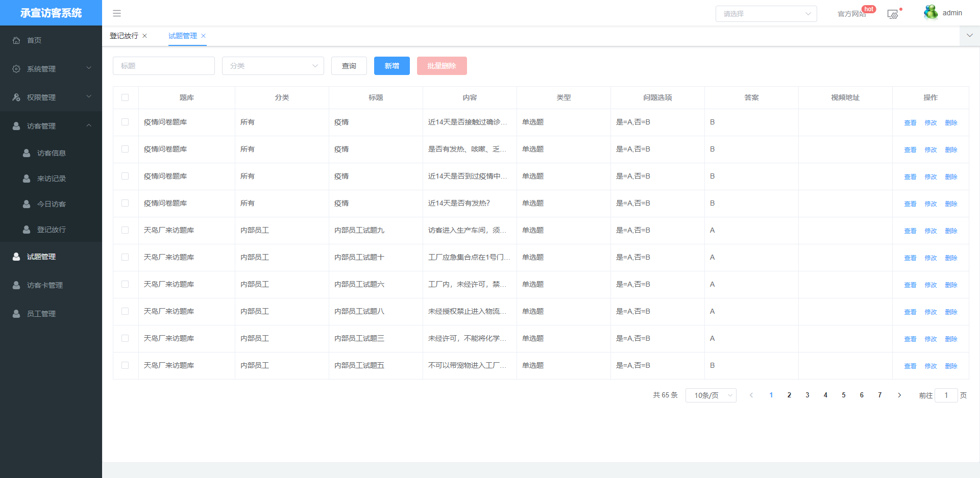Close the 登记放行 tab with its X
This screenshot has width=980, height=478.
click(145, 36)
